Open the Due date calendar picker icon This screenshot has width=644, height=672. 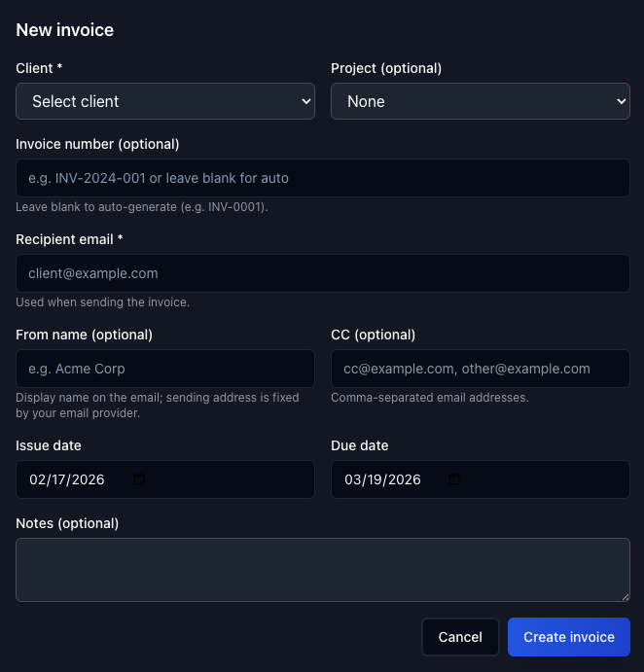click(x=453, y=479)
